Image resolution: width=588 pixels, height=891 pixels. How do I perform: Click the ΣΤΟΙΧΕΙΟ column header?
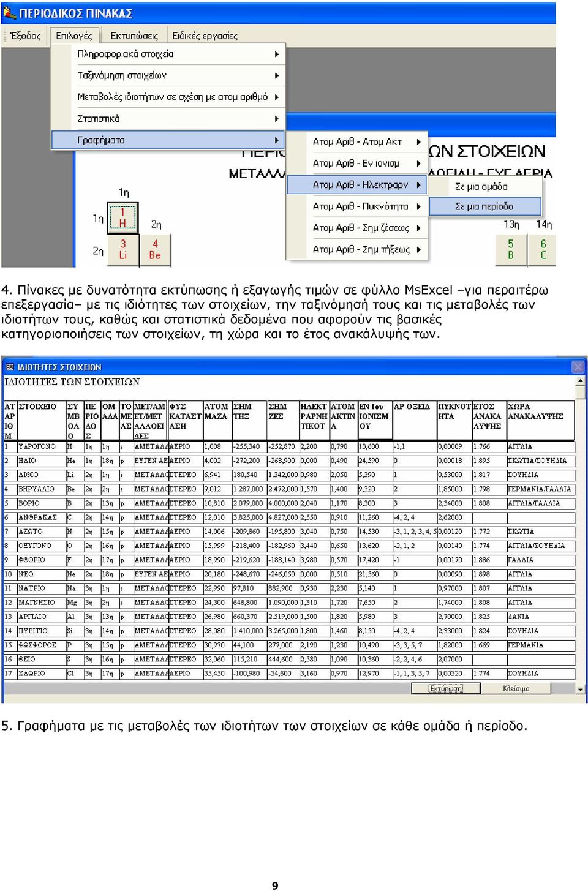click(x=41, y=421)
